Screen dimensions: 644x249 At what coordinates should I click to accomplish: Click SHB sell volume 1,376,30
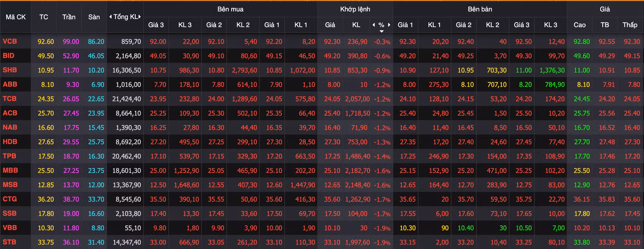tap(552, 70)
